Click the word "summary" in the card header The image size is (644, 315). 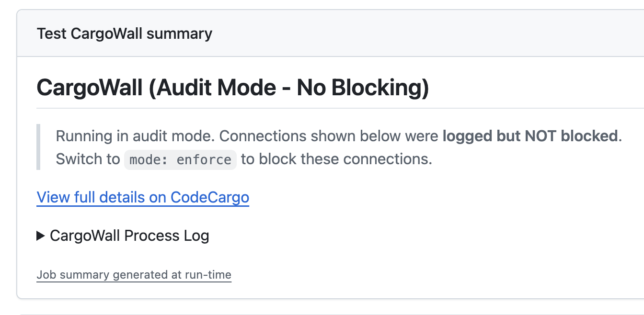(179, 34)
